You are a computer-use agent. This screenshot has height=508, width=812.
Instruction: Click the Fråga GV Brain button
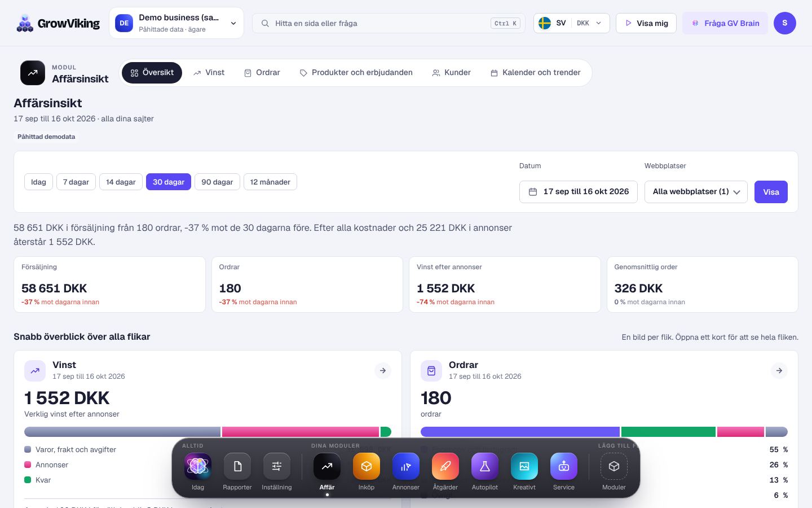coord(725,23)
